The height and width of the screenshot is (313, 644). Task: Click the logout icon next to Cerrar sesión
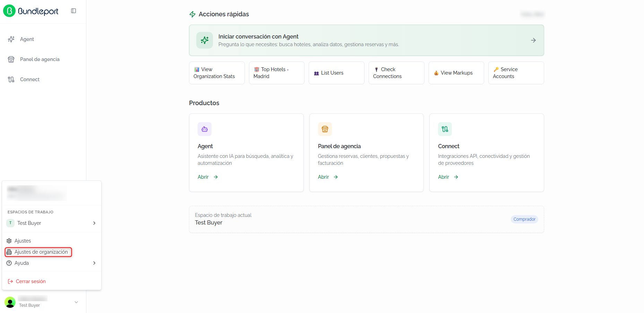tap(10, 281)
